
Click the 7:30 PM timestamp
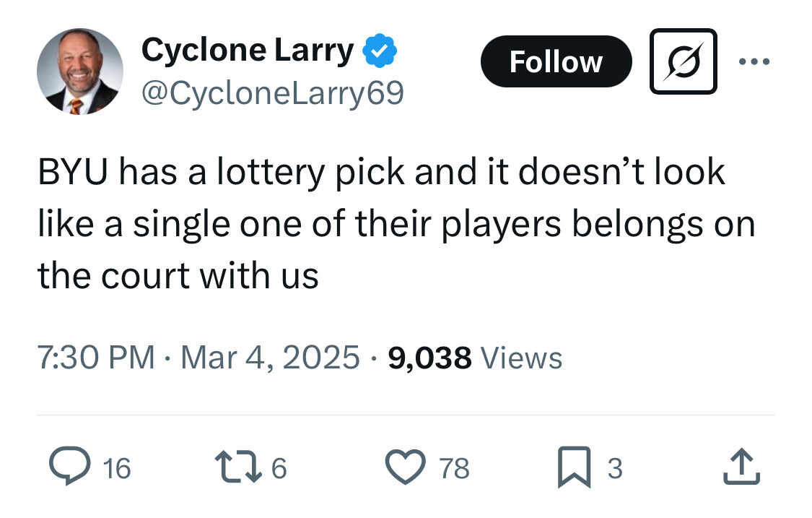click(x=95, y=358)
